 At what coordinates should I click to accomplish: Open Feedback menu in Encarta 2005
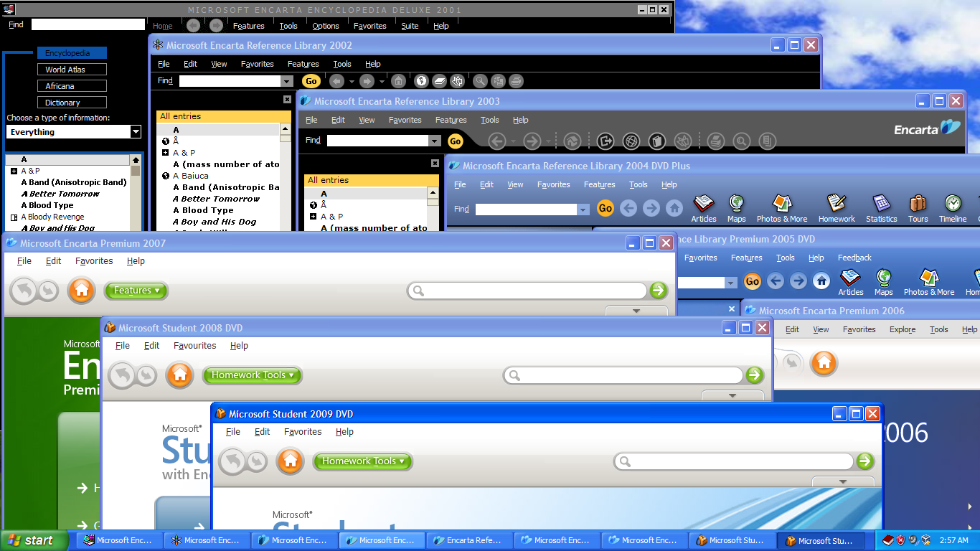point(854,258)
